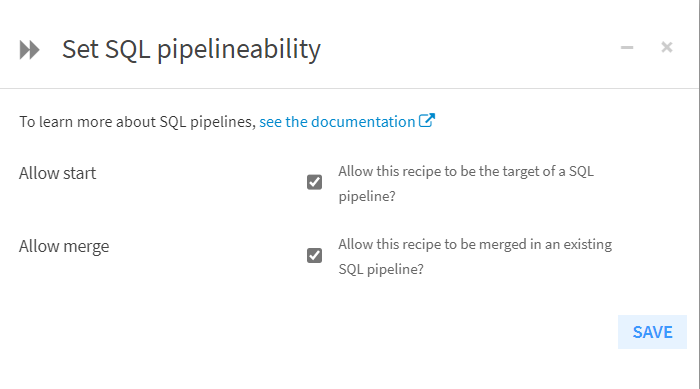Click the 'target of a SQL pipeline' description
The image size is (700, 389).
click(x=466, y=184)
